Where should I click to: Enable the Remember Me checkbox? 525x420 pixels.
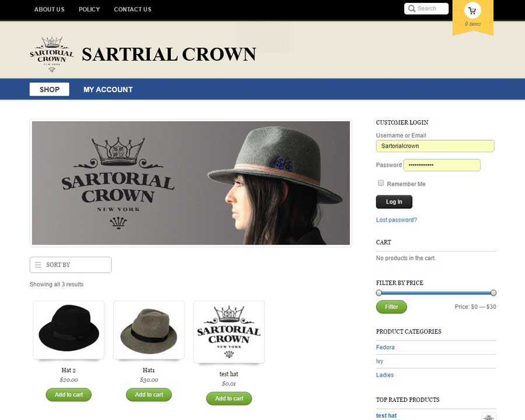click(381, 183)
